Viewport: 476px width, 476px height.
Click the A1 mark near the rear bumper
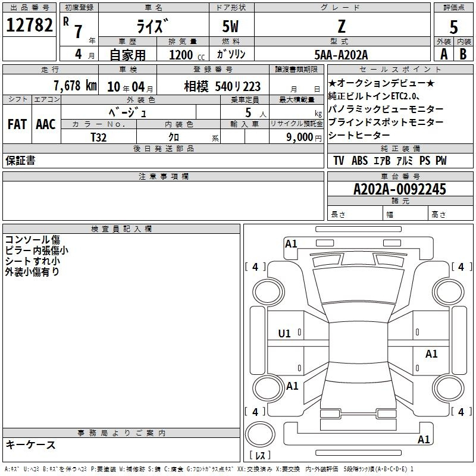[424, 440]
